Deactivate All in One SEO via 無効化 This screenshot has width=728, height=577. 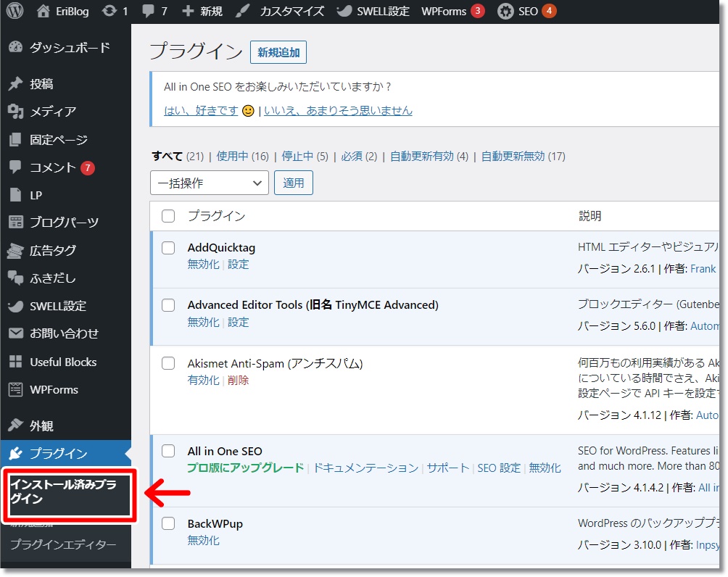click(545, 468)
